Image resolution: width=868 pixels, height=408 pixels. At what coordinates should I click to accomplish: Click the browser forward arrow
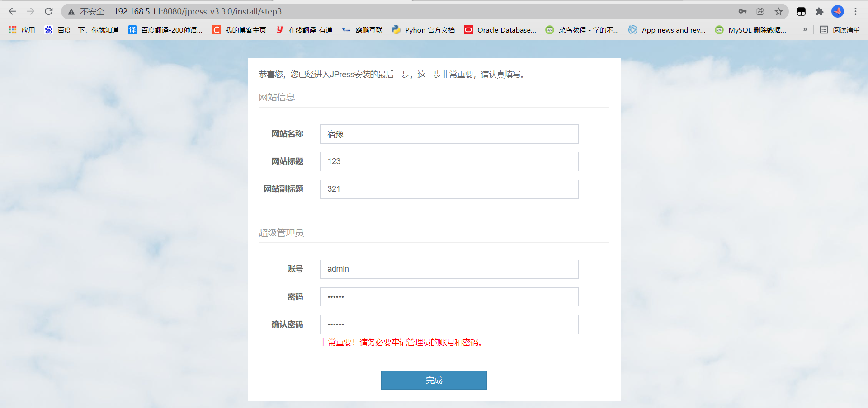30,11
